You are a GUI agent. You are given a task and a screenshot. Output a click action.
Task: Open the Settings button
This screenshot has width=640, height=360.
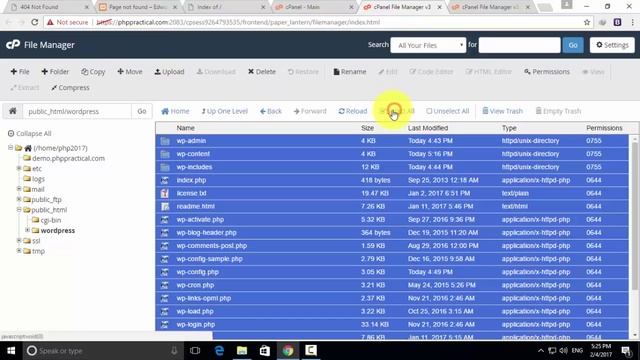(612, 45)
